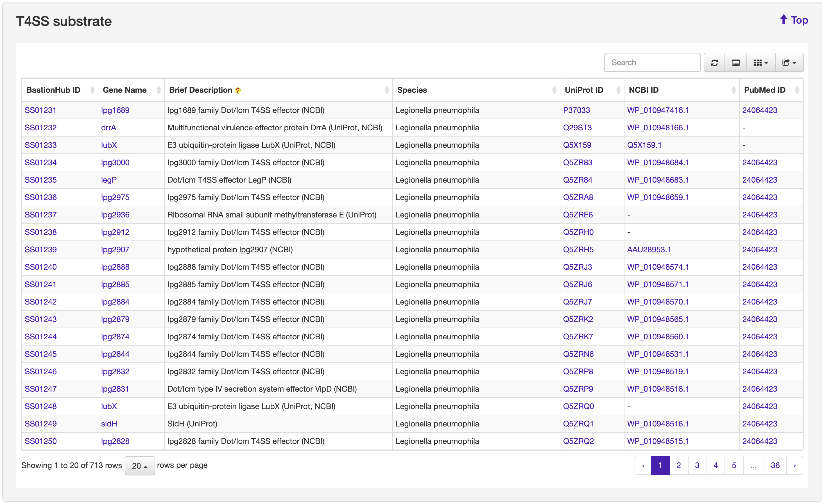824x504 pixels.
Task: Click the Brief Description help icon
Action: [x=238, y=90]
